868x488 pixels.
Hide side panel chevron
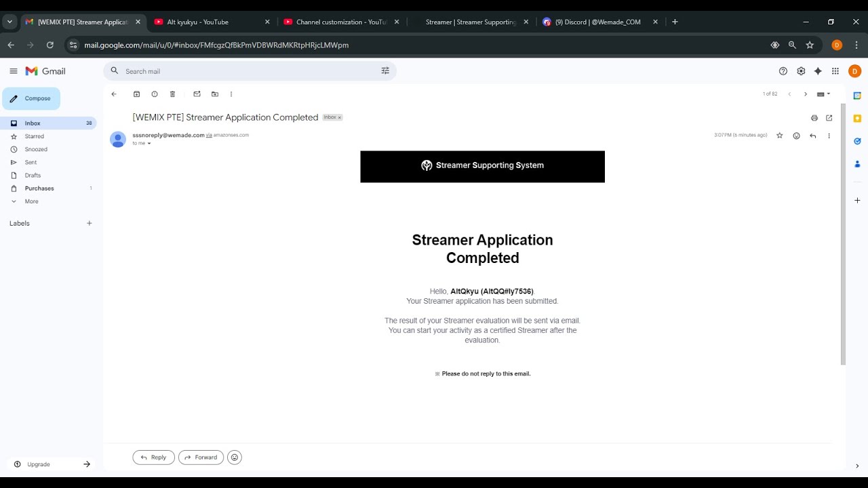pyautogui.click(x=857, y=466)
